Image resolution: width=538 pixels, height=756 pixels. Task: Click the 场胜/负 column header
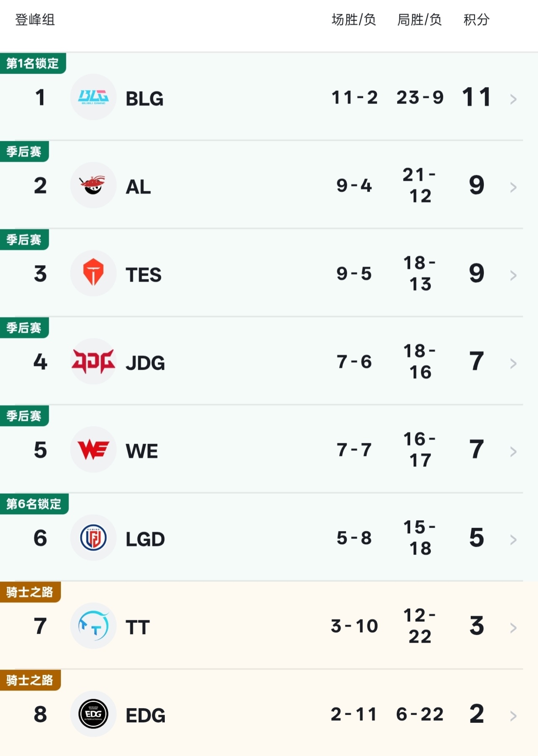pos(353,20)
